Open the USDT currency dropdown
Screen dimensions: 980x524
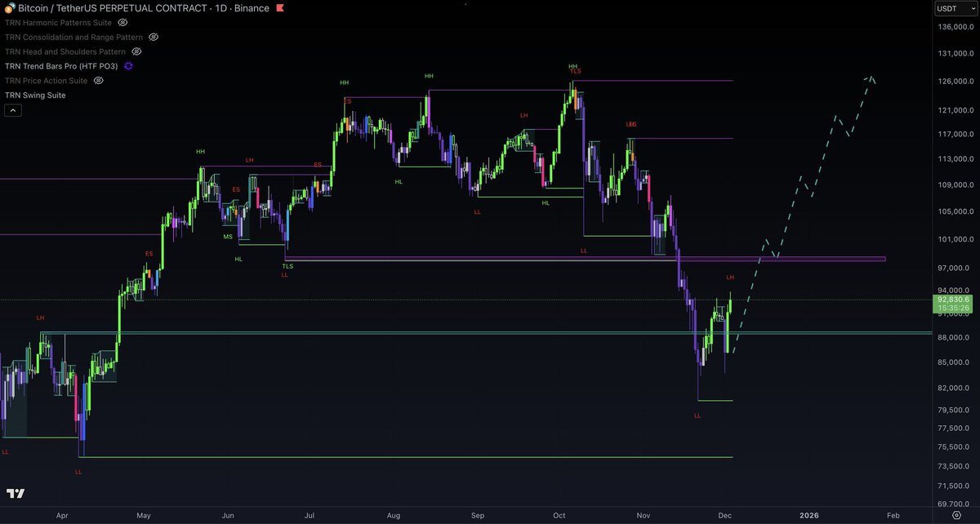pos(955,9)
